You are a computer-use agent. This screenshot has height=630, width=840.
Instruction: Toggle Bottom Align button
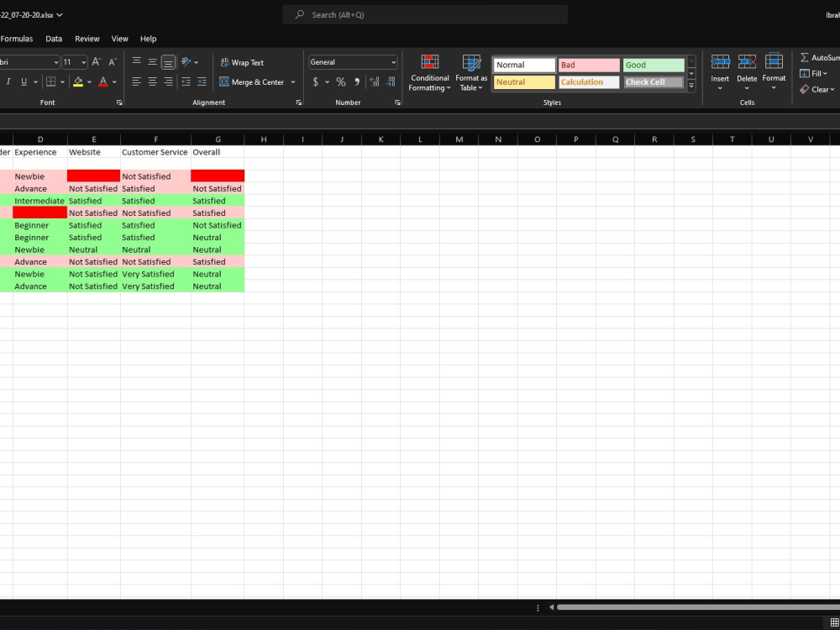tap(168, 62)
